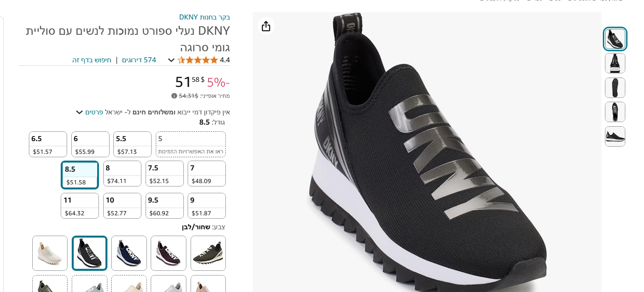Open the 574 ratings link

pos(139,60)
